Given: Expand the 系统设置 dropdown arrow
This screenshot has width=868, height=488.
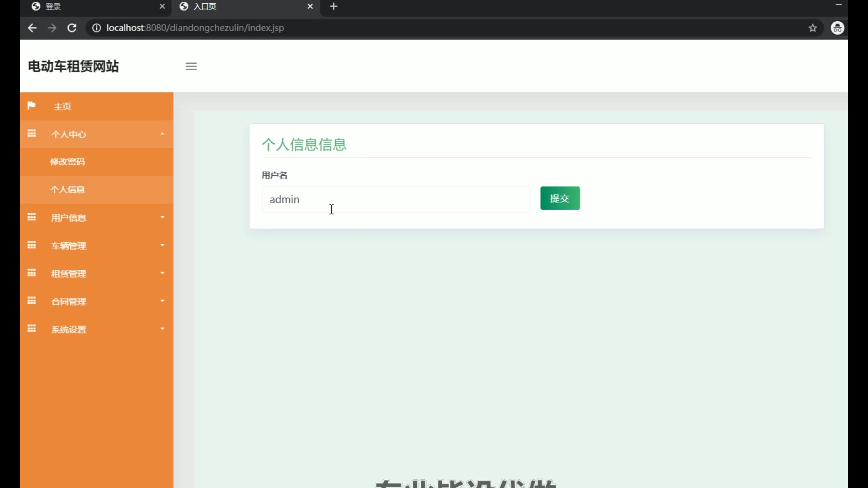Looking at the screenshot, I should click(162, 329).
